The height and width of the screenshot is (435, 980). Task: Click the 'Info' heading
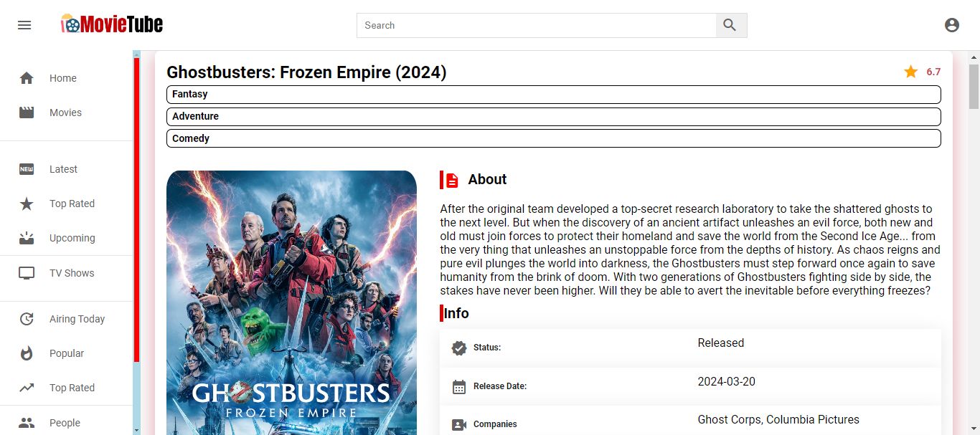tap(456, 313)
